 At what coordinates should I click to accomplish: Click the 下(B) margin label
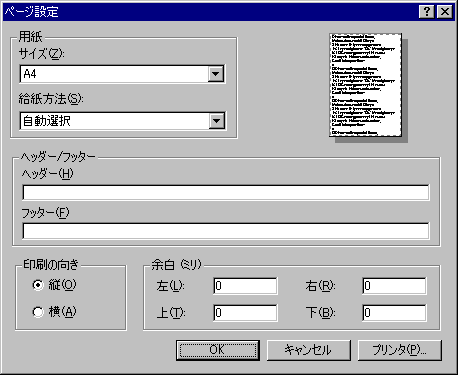click(x=320, y=312)
